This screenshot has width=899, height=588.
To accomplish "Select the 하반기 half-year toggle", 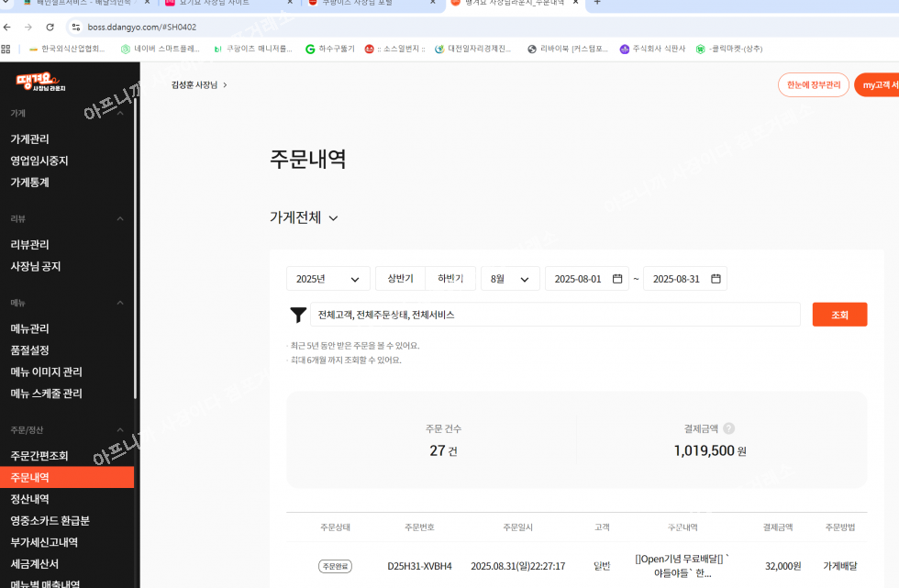I will click(x=450, y=279).
